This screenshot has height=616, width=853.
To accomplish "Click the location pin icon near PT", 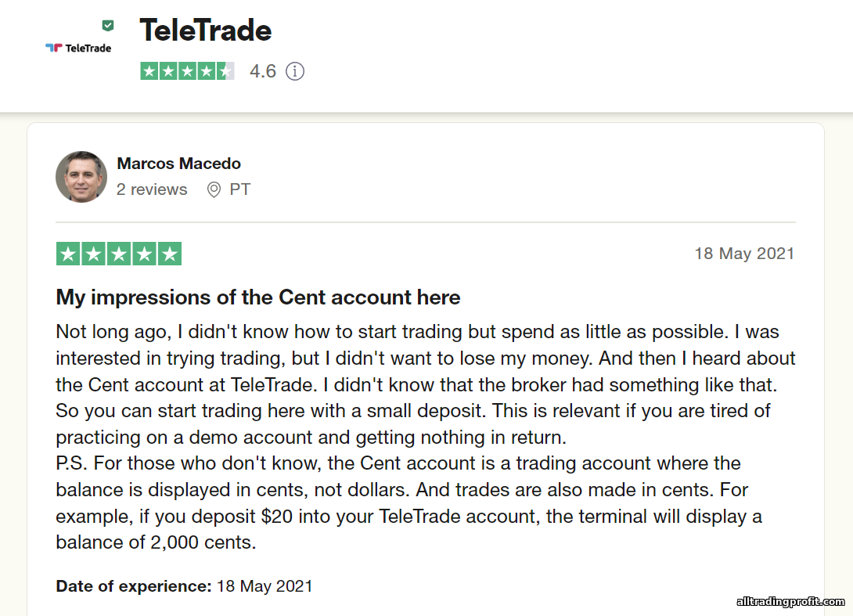I will 214,189.
